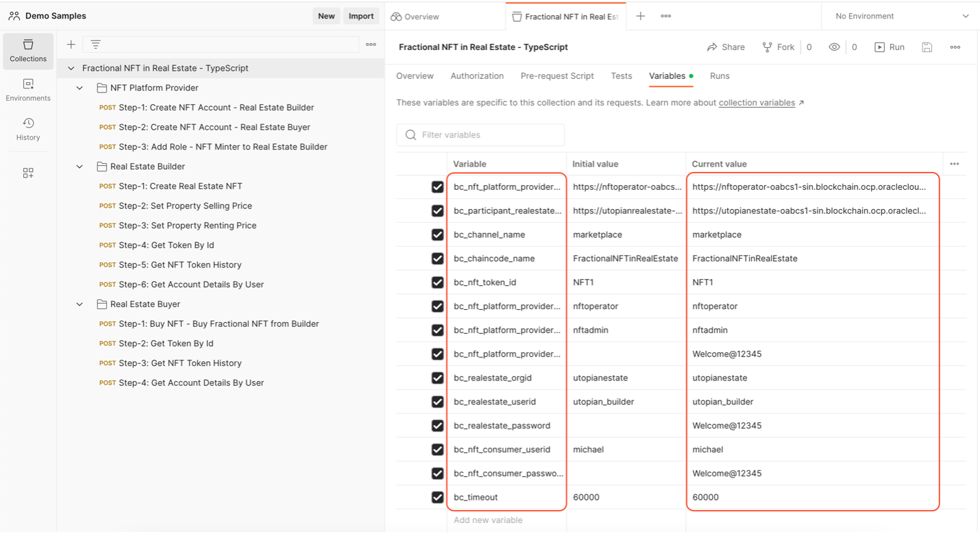
Task: Click the Save collection icon
Action: pyautogui.click(x=927, y=47)
